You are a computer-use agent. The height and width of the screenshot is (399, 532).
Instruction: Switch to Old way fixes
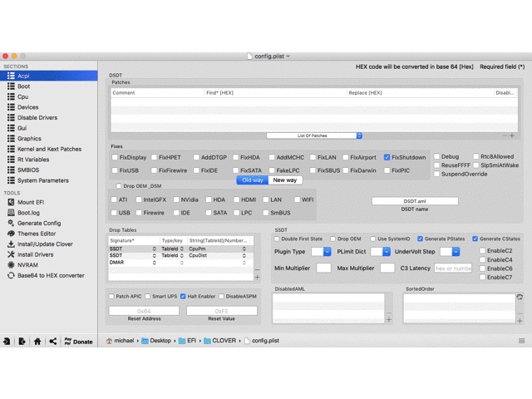pyautogui.click(x=253, y=180)
